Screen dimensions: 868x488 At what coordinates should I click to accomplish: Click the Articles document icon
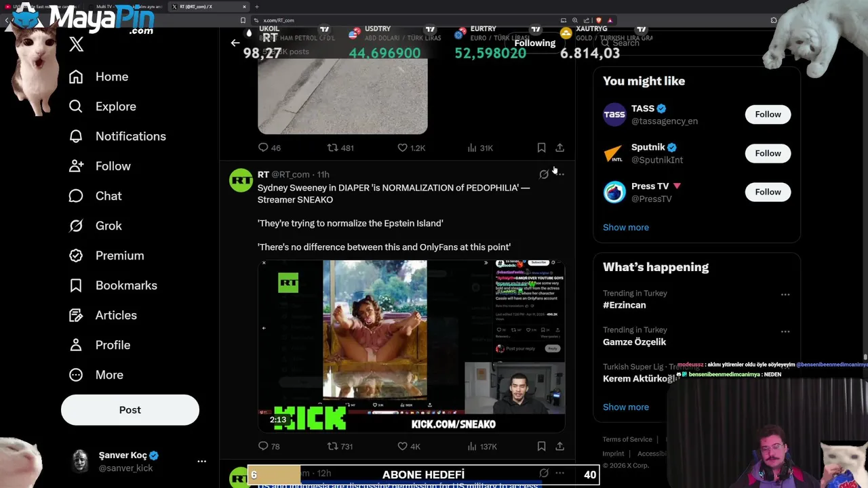76,315
